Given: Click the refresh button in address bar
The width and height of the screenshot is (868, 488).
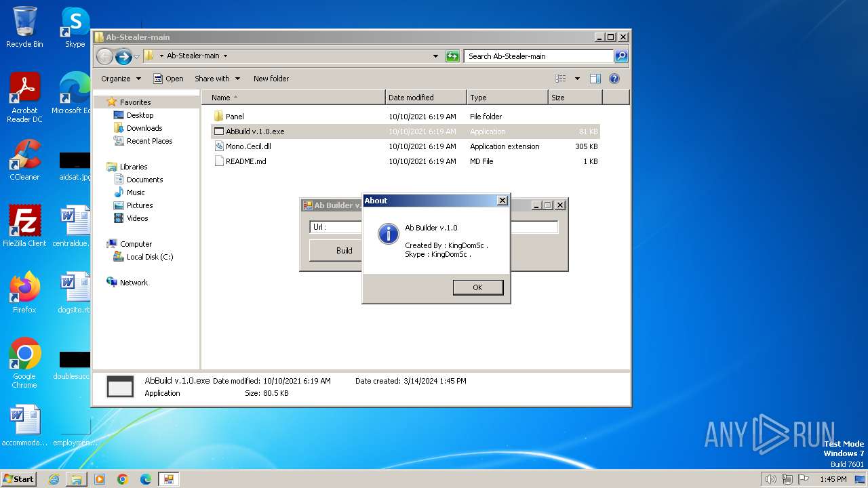Looking at the screenshot, I should [x=452, y=56].
